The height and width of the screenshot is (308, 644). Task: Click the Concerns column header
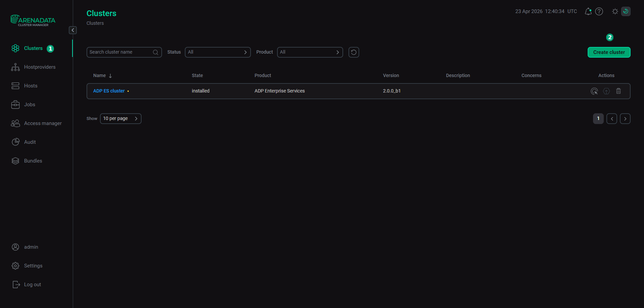coord(531,75)
